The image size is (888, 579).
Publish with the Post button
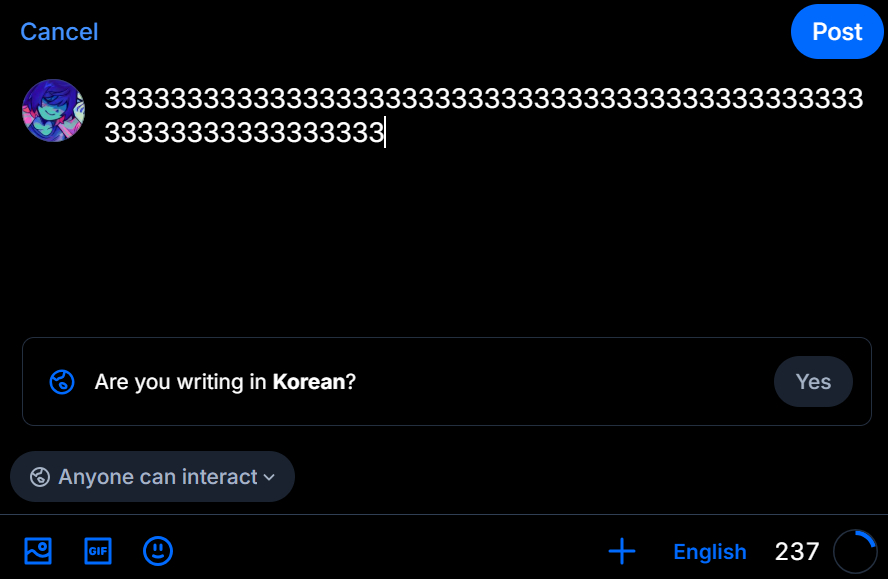pos(837,32)
